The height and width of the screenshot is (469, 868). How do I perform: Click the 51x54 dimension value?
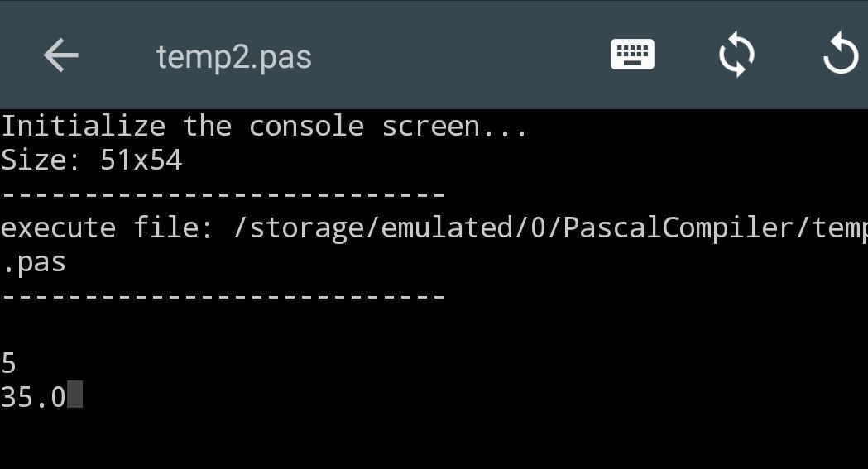click(141, 160)
